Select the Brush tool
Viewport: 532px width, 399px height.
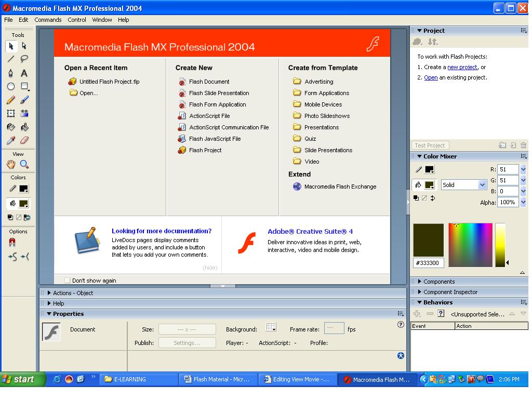[x=24, y=100]
